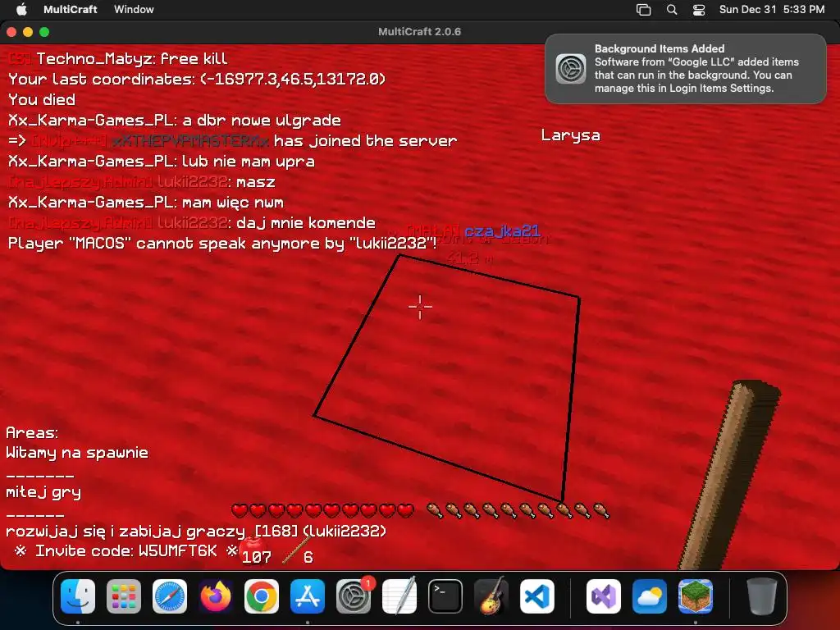Click the yellow minimize window button

28,32
